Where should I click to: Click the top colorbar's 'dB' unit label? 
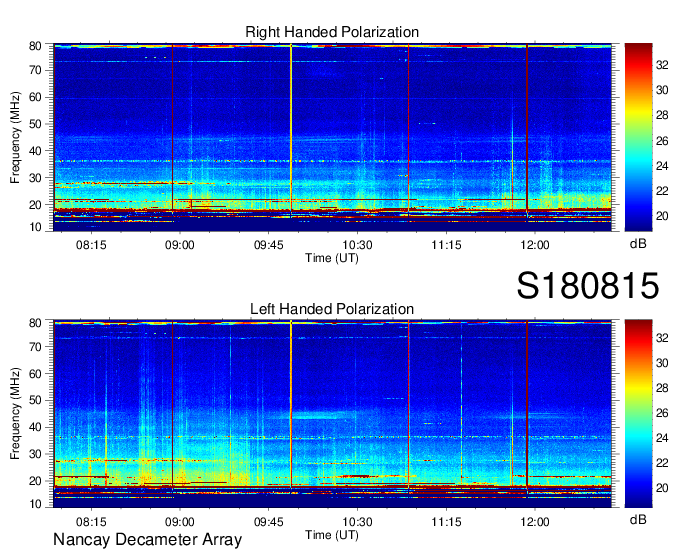point(638,243)
